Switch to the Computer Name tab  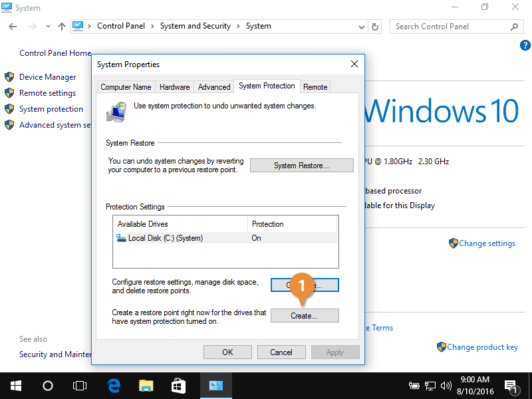click(126, 86)
